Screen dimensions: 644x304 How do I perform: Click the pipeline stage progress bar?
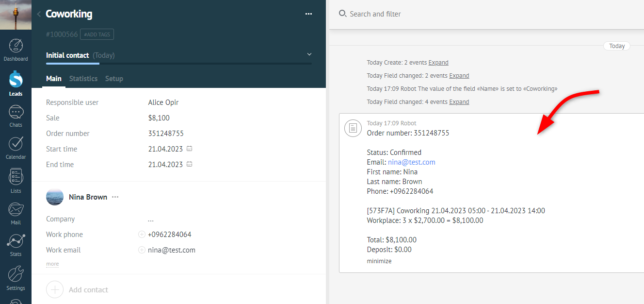coord(178,63)
